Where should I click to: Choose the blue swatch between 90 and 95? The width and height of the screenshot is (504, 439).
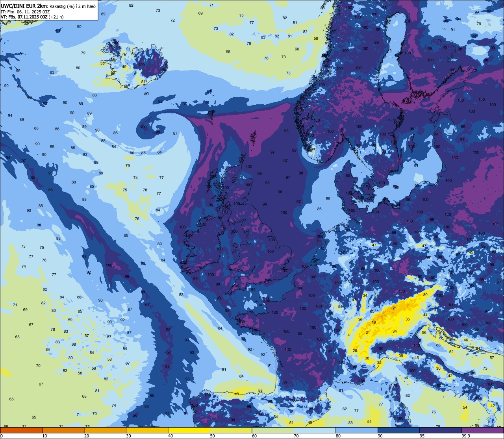398,430
